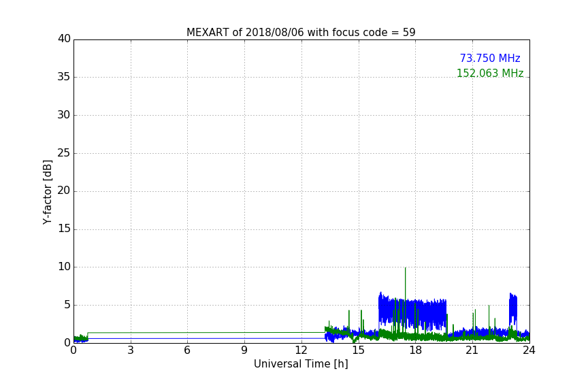This screenshot has width=588, height=392.
Task: Click the short blue burst near 23 h
Action: (x=513, y=310)
